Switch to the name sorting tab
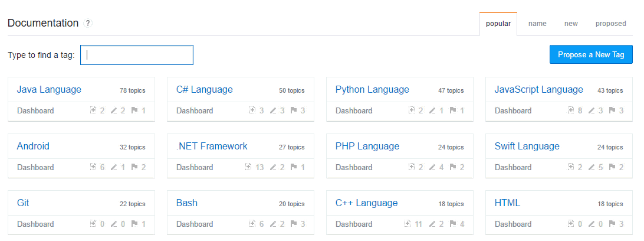 point(537,24)
